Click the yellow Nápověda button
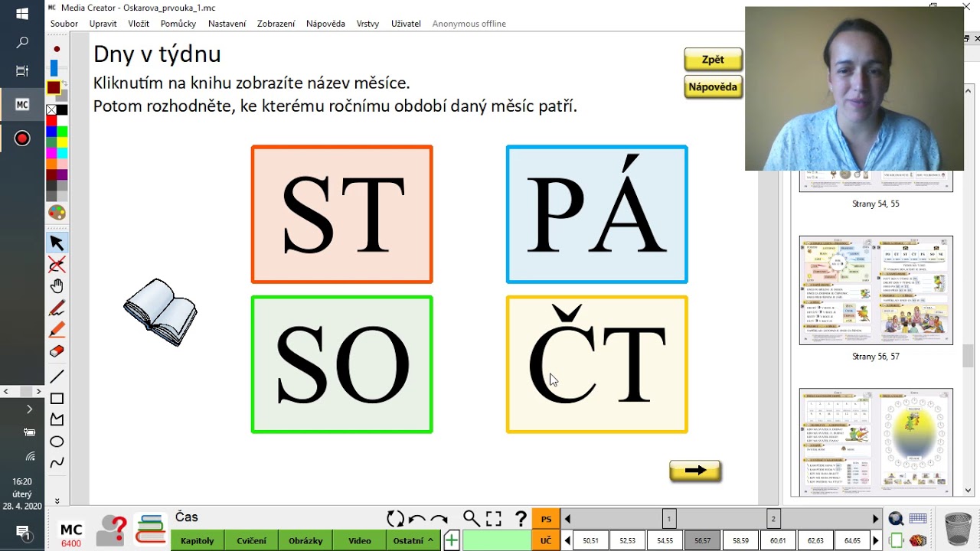Screen dimensions: 980x551 (x=713, y=86)
